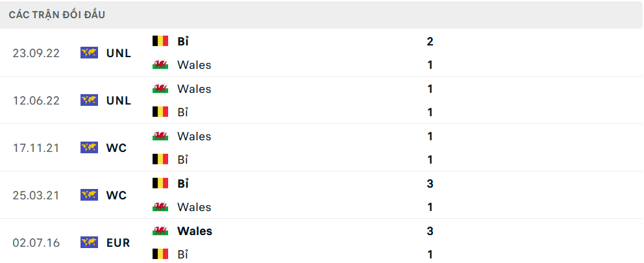Click world map icon beside 23.09.22 UNL

point(89,53)
